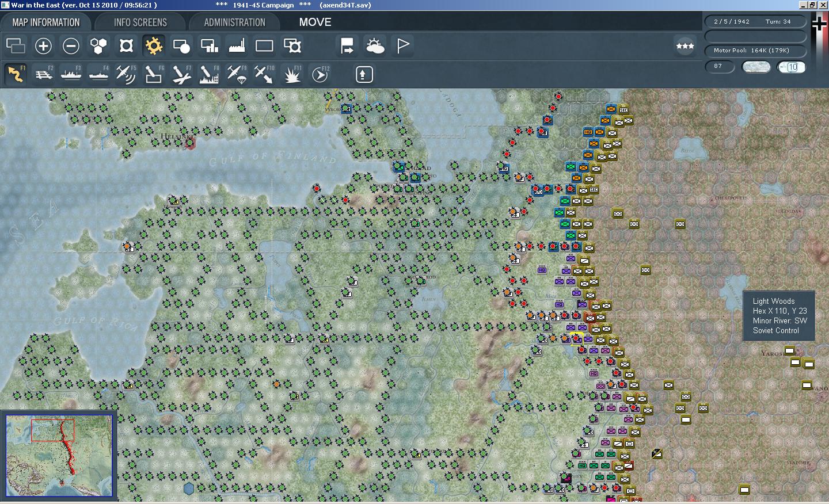Select F8 bomb city mode
Viewport: 829px width, 504px height.
pos(209,74)
